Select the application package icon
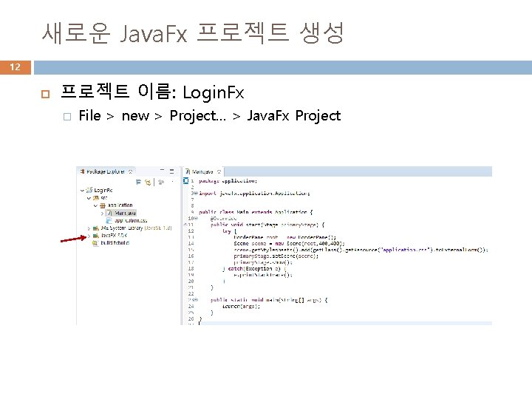 pyautogui.click(x=103, y=205)
